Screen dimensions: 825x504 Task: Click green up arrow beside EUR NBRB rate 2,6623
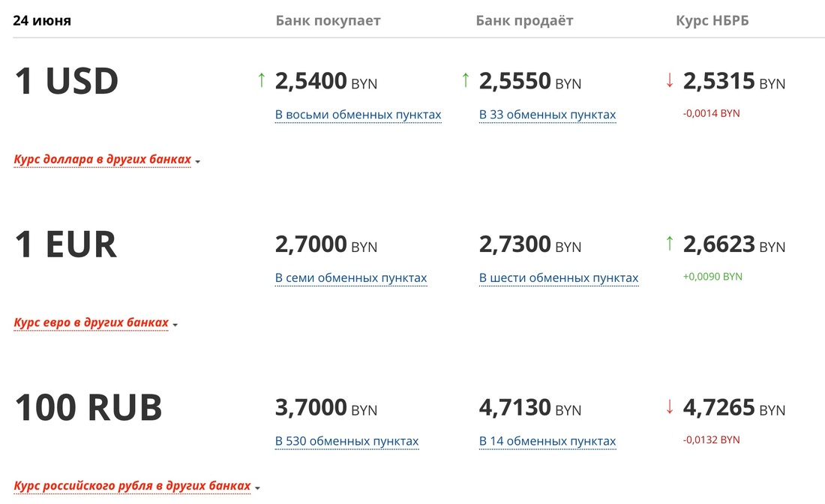(x=670, y=243)
